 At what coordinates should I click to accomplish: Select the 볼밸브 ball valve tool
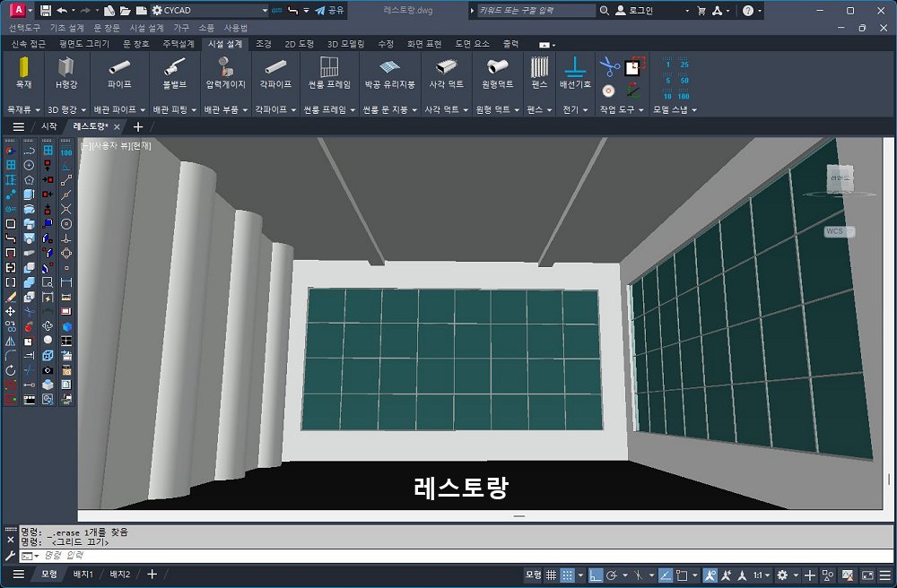pos(174,72)
